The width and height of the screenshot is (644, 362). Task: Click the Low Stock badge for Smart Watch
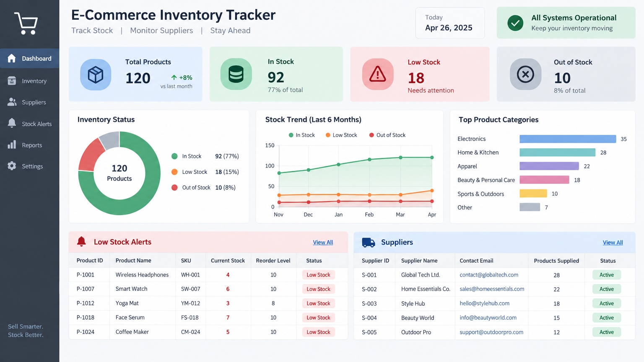click(318, 289)
